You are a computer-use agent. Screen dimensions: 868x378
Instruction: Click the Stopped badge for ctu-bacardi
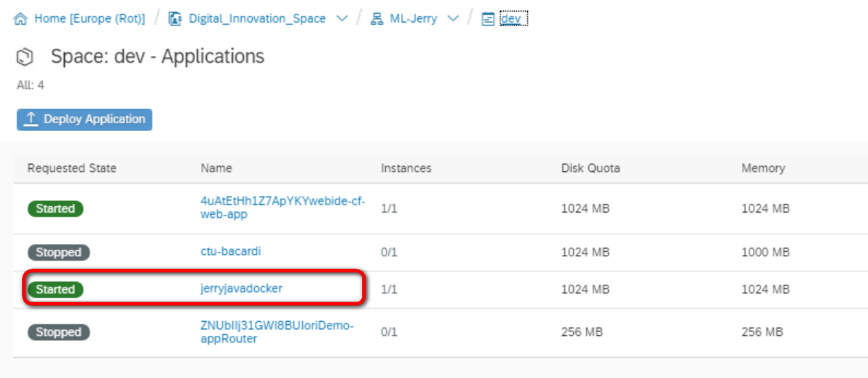(59, 253)
